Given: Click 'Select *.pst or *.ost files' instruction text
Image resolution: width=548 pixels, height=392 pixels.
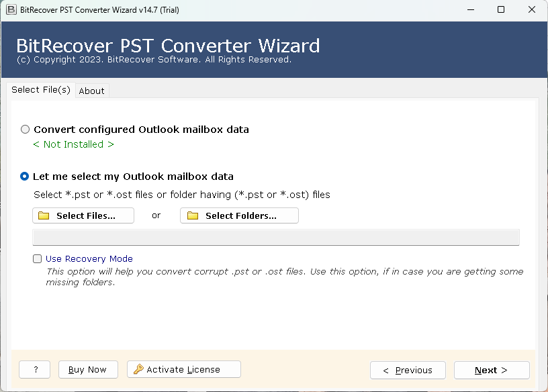Looking at the screenshot, I should [182, 195].
